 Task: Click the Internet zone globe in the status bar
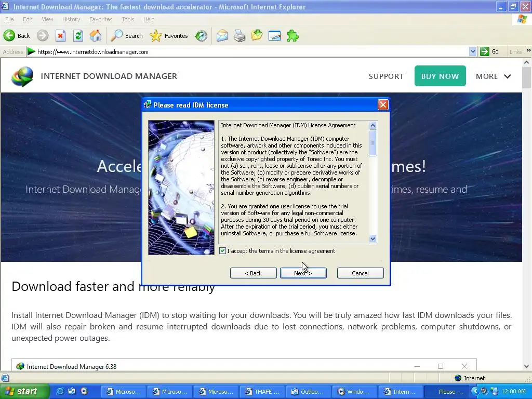(x=458, y=378)
